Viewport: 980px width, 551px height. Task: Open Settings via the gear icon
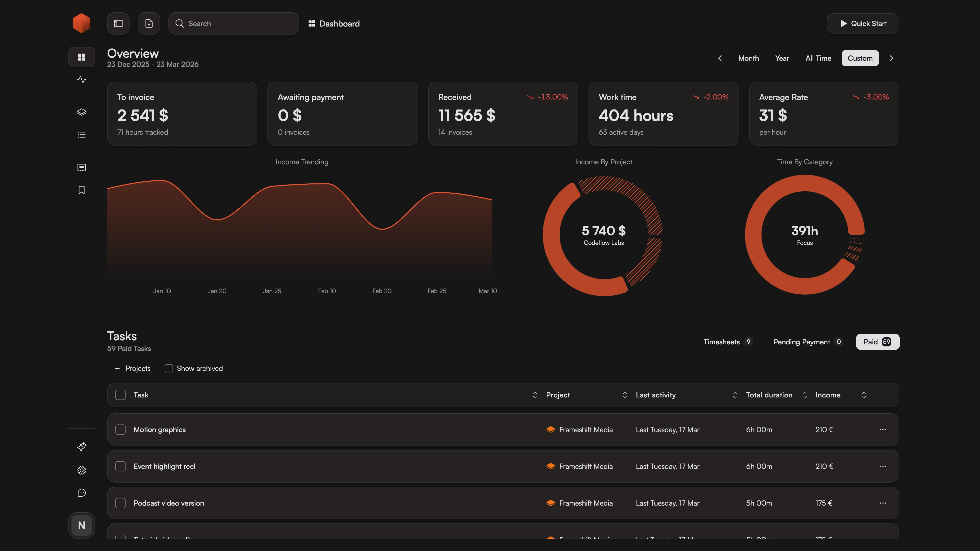81,470
